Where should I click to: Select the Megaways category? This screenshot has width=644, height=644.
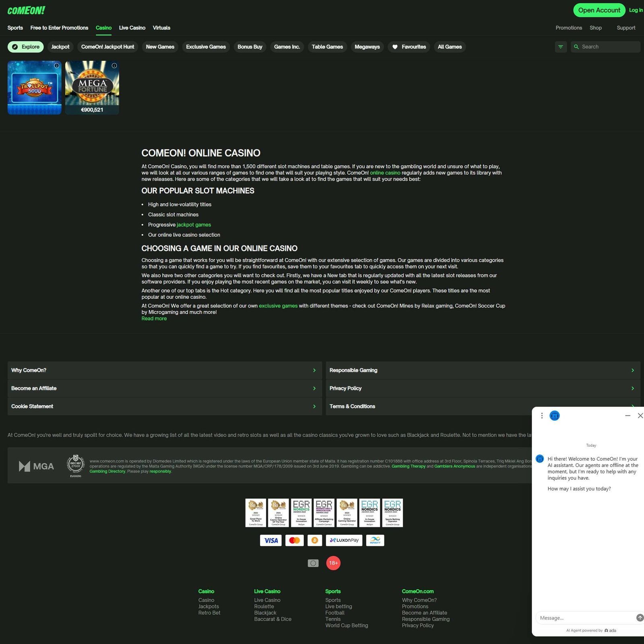pos(367,47)
